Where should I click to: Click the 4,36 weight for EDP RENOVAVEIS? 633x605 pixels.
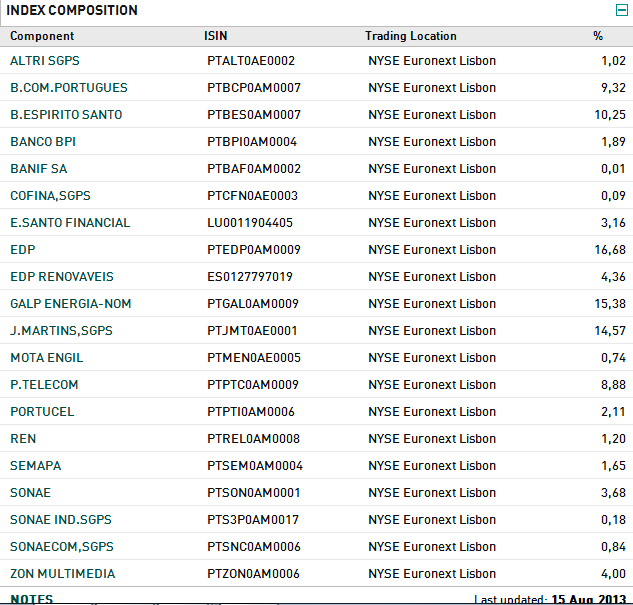point(613,277)
